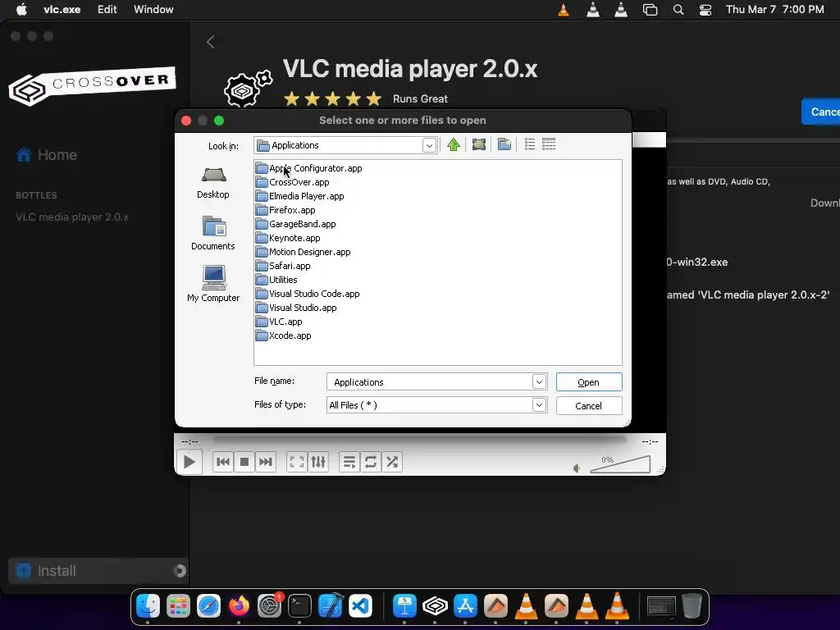Toggle VLC fullscreen mode
Screen dimensions: 840x630
(x=296, y=462)
